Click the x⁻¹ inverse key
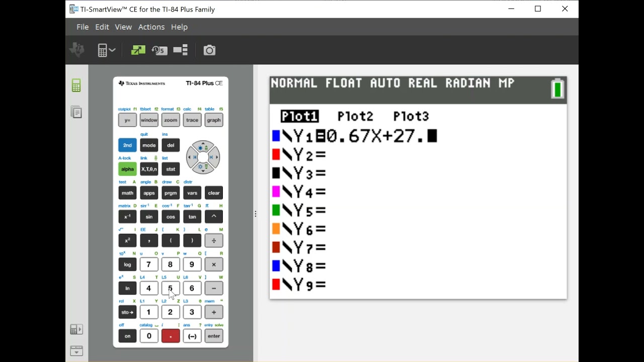Viewport: 644px width, 362px height. [127, 217]
